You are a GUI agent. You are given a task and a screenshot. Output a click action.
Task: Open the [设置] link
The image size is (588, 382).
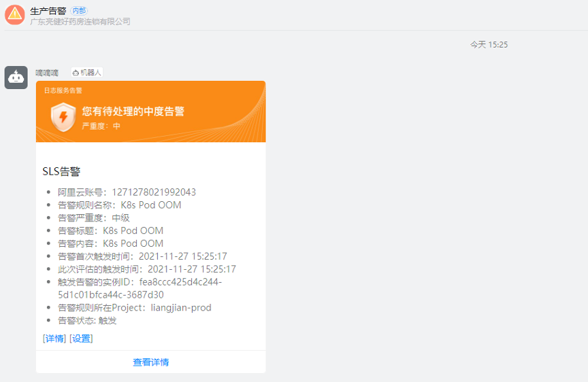[x=81, y=338]
